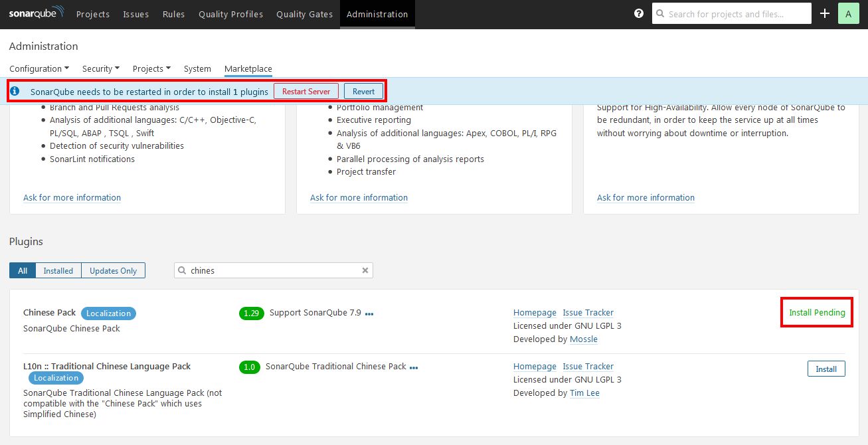868x445 pixels.
Task: Click 'Detection of security vulnerabilities' bullet
Action: (117, 145)
